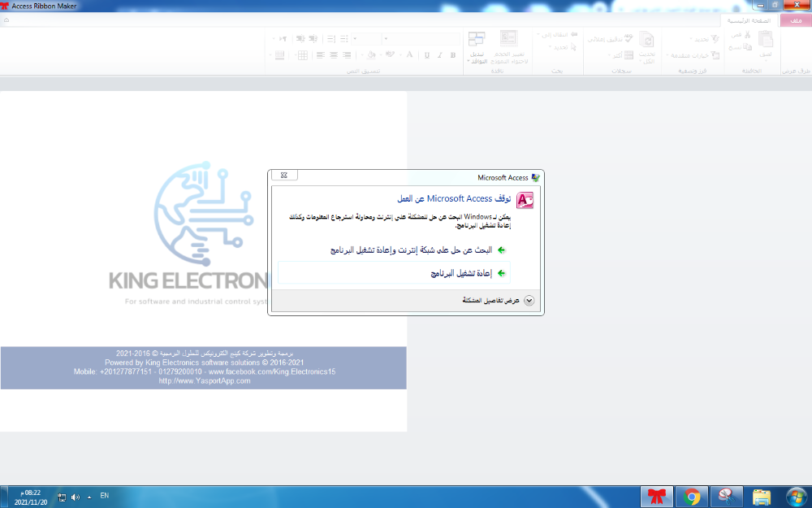Screen dimensions: 812x508
Task: Click the Copy icon in clipboard group
Action: [747, 46]
